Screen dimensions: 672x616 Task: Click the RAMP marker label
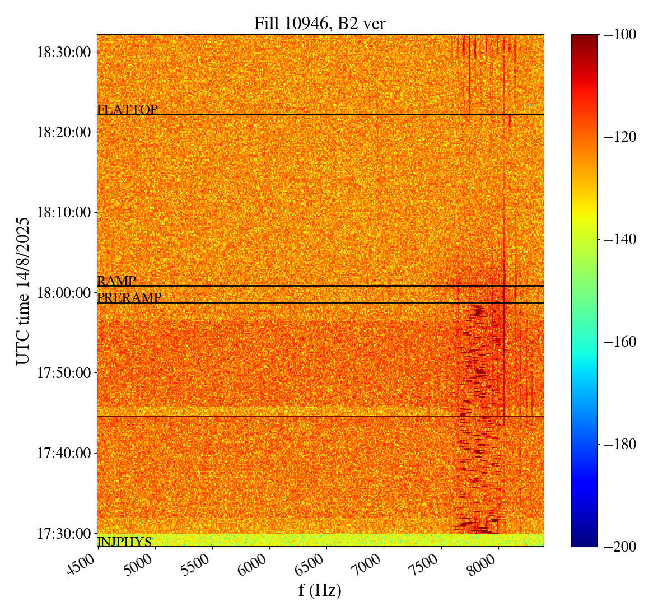point(116,281)
